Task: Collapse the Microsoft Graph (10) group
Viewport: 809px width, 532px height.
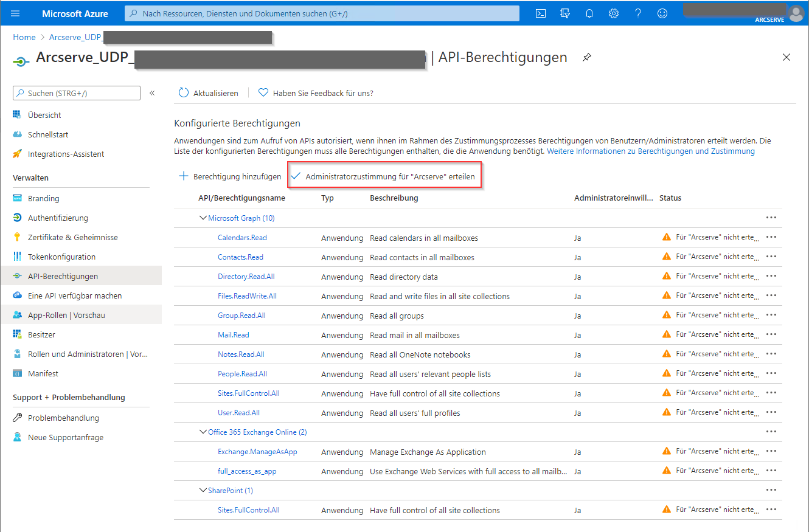Action: [x=203, y=218]
